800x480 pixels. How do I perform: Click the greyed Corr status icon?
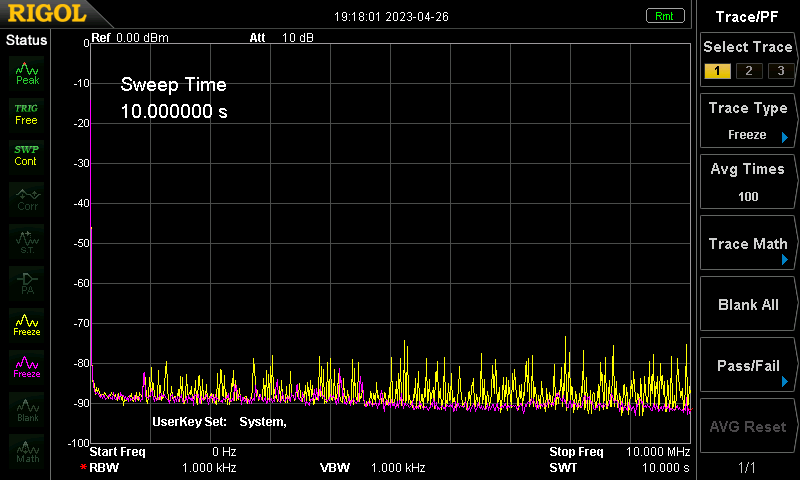[27, 199]
